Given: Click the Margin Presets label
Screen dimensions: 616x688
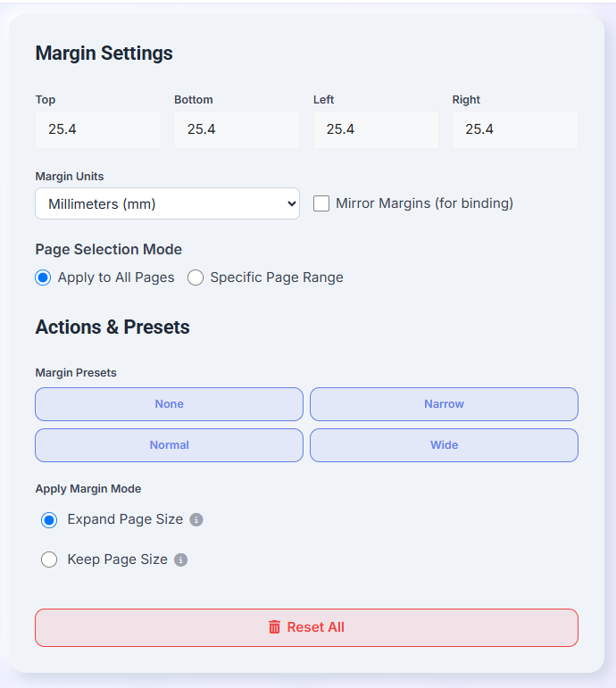Looking at the screenshot, I should [x=76, y=372].
